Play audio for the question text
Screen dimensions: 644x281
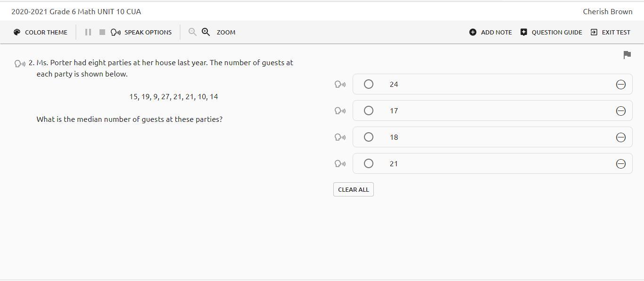(x=20, y=63)
